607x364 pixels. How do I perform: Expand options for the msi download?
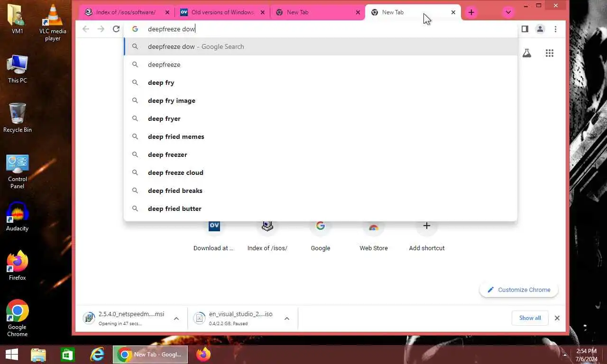176,318
